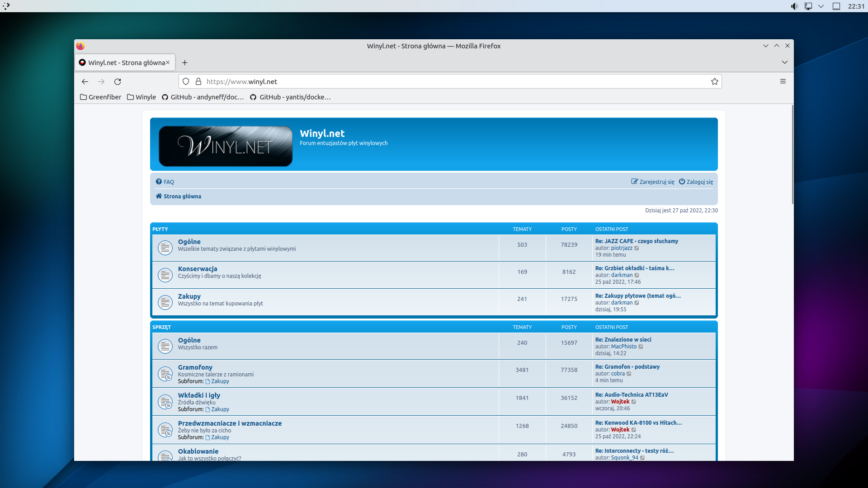
Task: Click the Winyl.net site title heading
Action: (322, 133)
